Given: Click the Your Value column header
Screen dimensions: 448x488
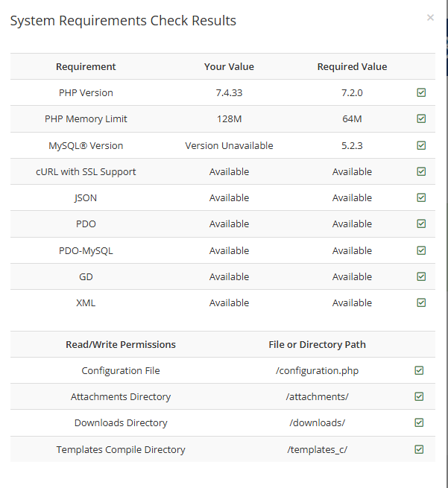Looking at the screenshot, I should coord(229,66).
